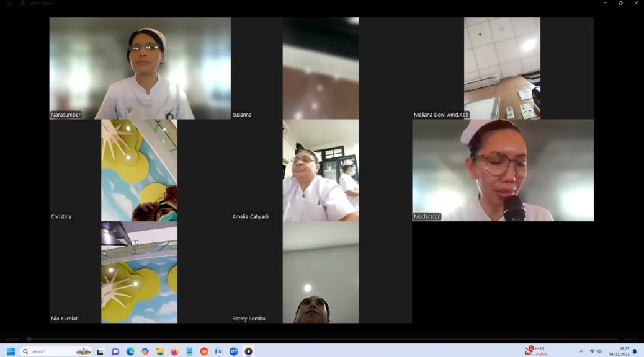Launch Copilot from the taskbar
This screenshot has height=357, width=644.
coord(145,351)
